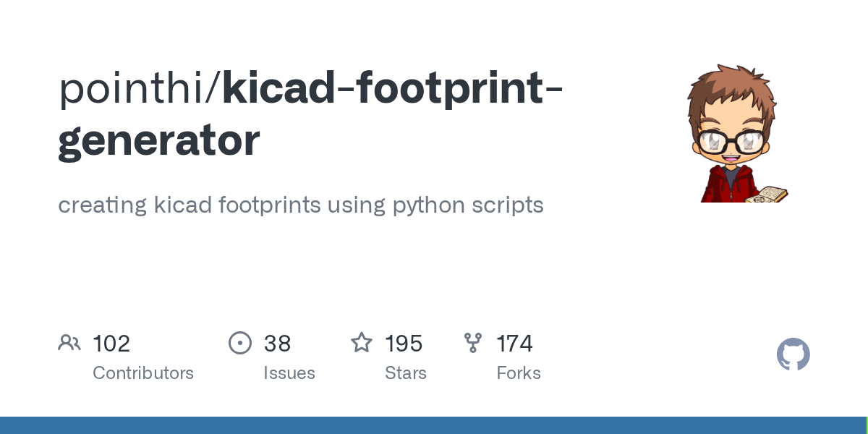Click the Issues circle icon
This screenshot has height=434, width=868.
(239, 343)
